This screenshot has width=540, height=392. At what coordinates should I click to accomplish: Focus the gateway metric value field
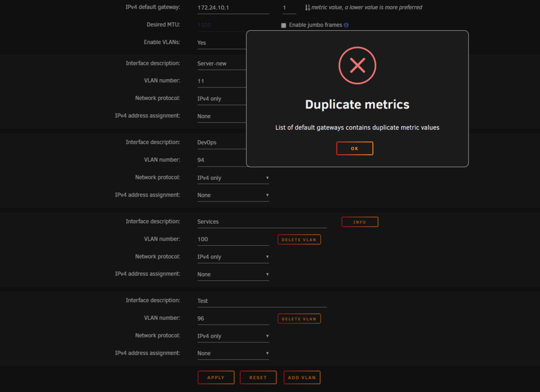[289, 8]
